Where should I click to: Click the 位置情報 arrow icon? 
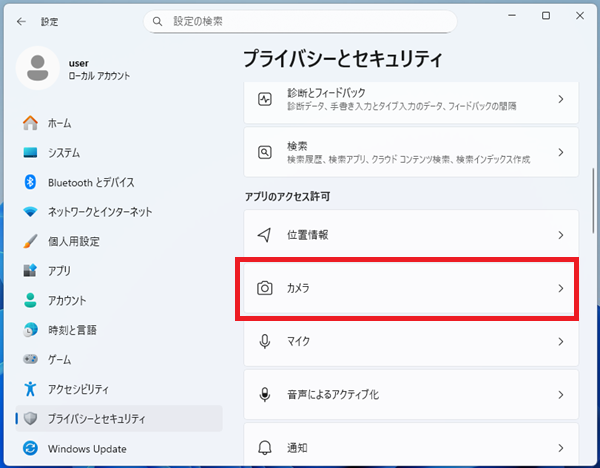pyautogui.click(x=265, y=235)
